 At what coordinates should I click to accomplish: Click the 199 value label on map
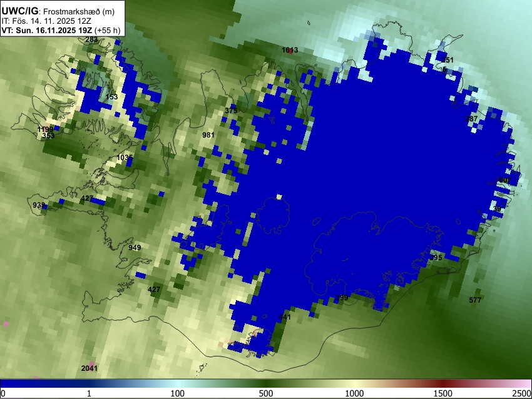click(342, 298)
